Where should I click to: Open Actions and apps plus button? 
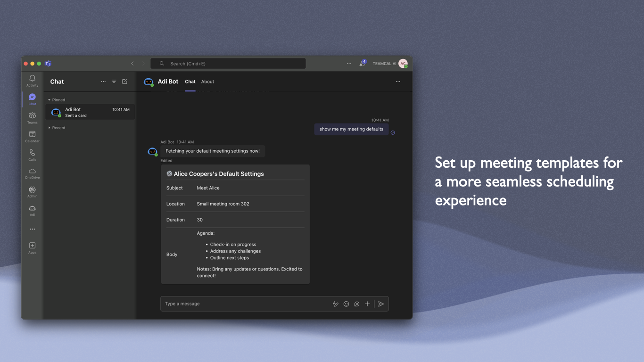[x=367, y=304]
